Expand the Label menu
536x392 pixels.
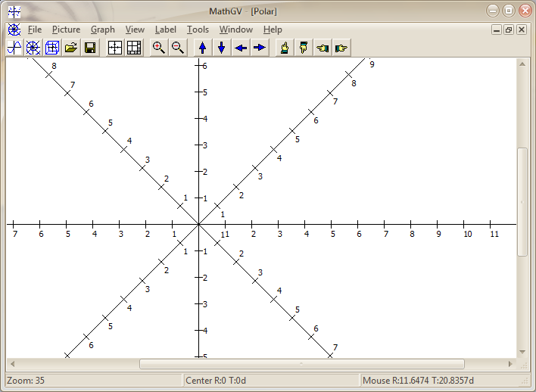[x=165, y=30]
